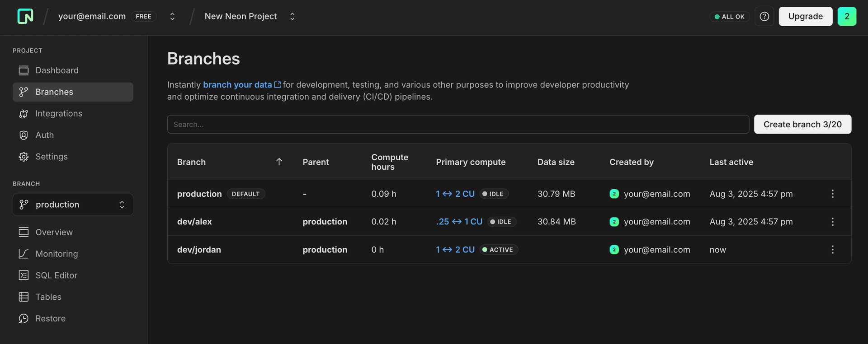Click the ALL OK status indicator
868x344 pixels.
click(x=729, y=17)
